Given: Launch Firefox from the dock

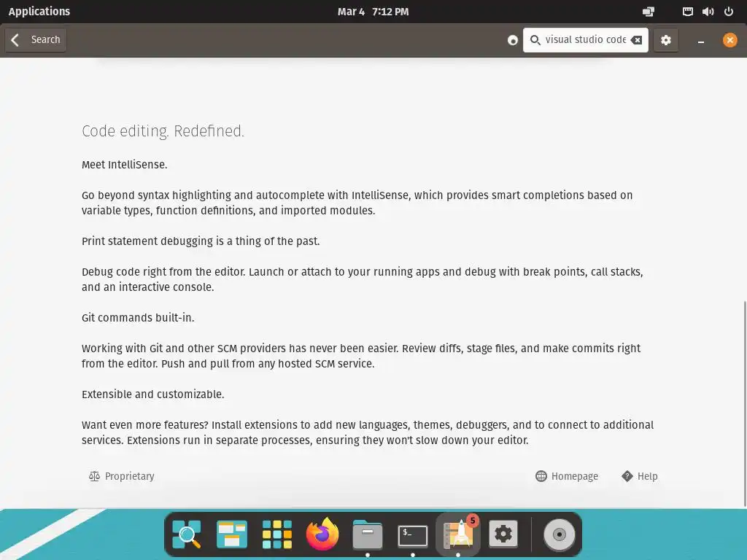Looking at the screenshot, I should pos(322,534).
